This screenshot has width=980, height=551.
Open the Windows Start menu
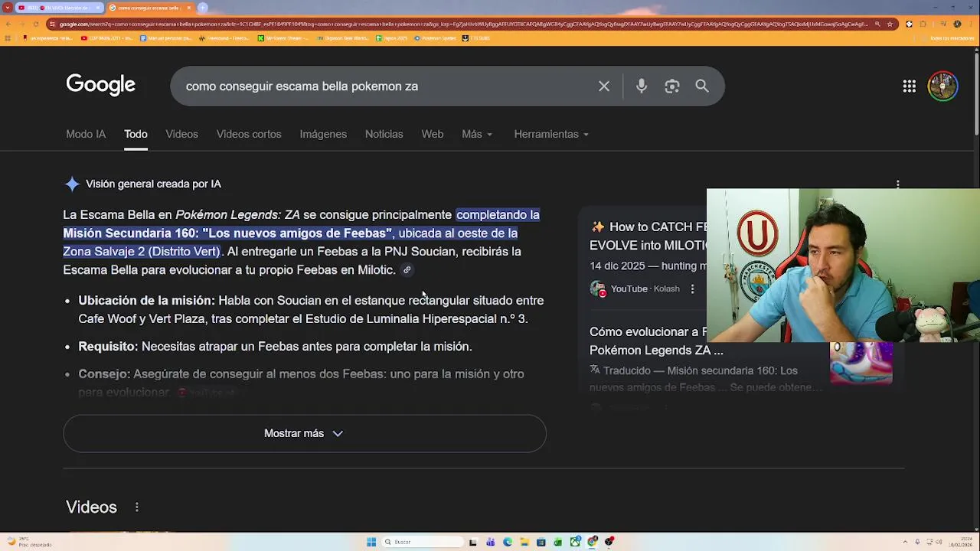tap(371, 542)
